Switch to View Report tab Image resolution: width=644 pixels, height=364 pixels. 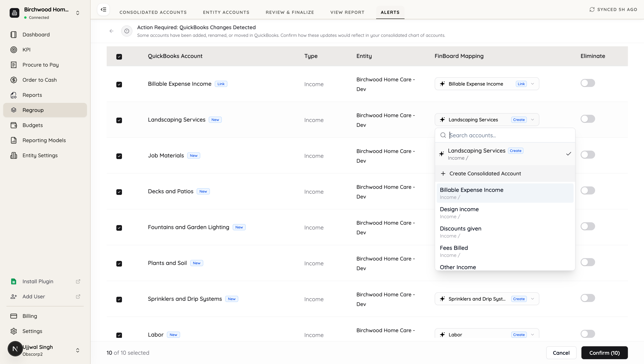[347, 12]
